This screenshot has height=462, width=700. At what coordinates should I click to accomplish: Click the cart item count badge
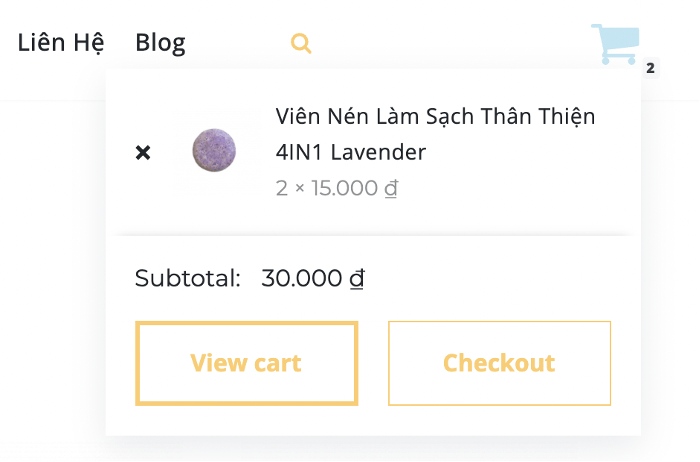click(x=650, y=68)
